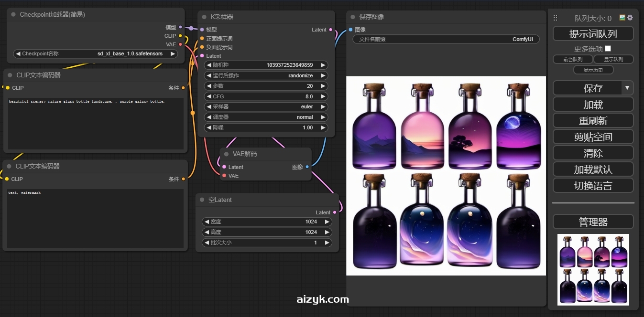Click the drag handle dots on queue panel
The height and width of the screenshot is (317, 644).
click(556, 18)
